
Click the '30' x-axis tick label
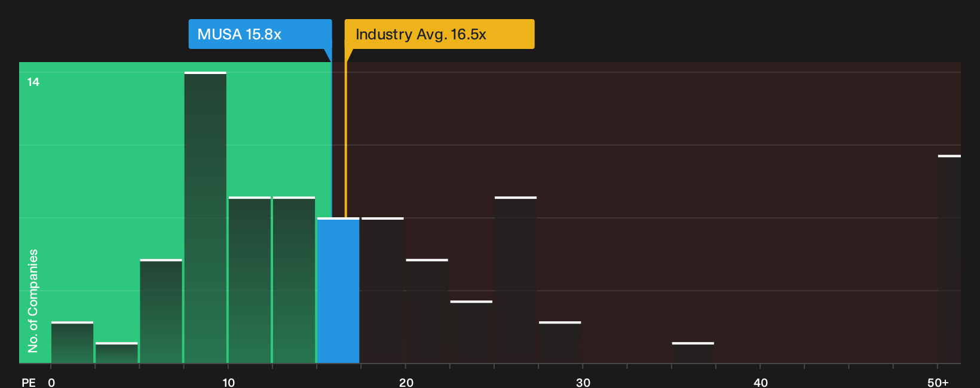[583, 383]
